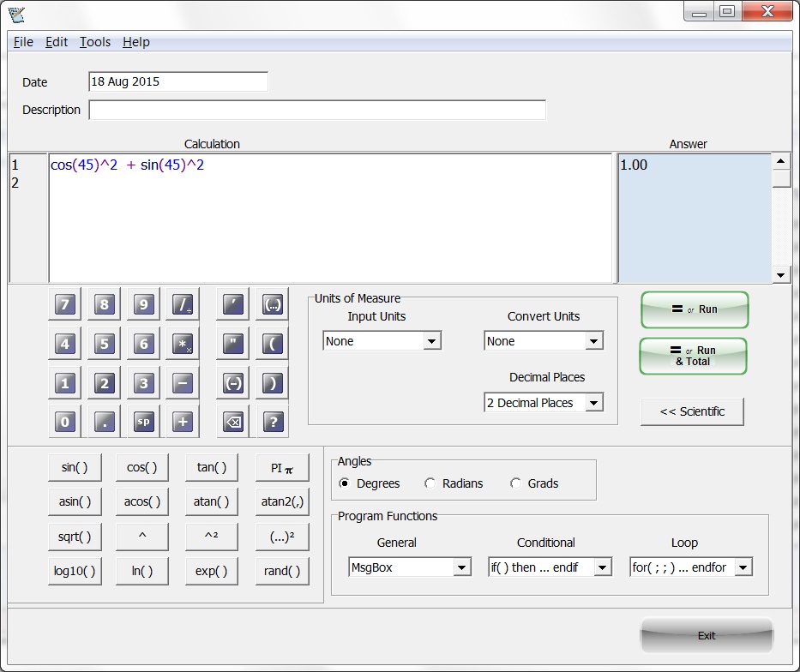Insert the exp( ) function
Viewport: 800px width, 672px height.
pos(211,571)
